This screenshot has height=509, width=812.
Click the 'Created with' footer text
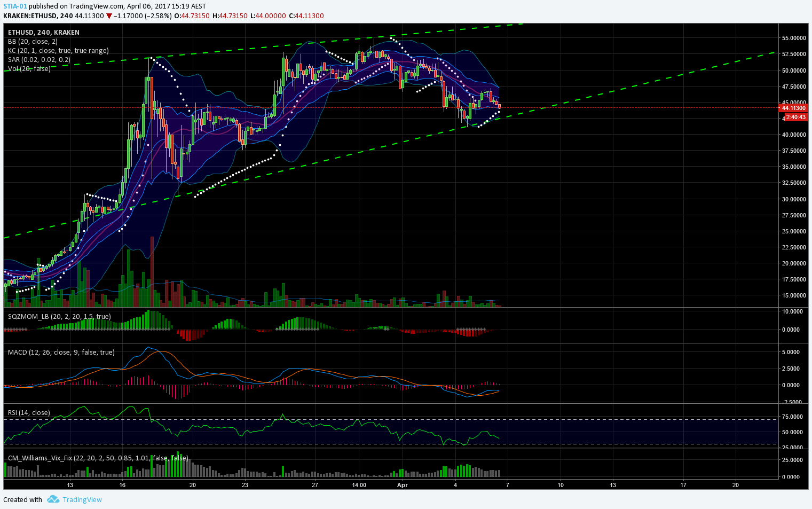(22, 500)
